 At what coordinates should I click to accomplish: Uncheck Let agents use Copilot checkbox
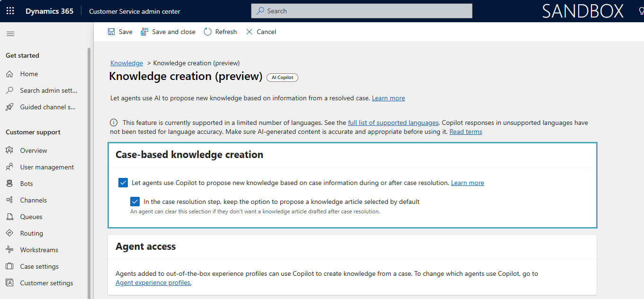point(123,183)
